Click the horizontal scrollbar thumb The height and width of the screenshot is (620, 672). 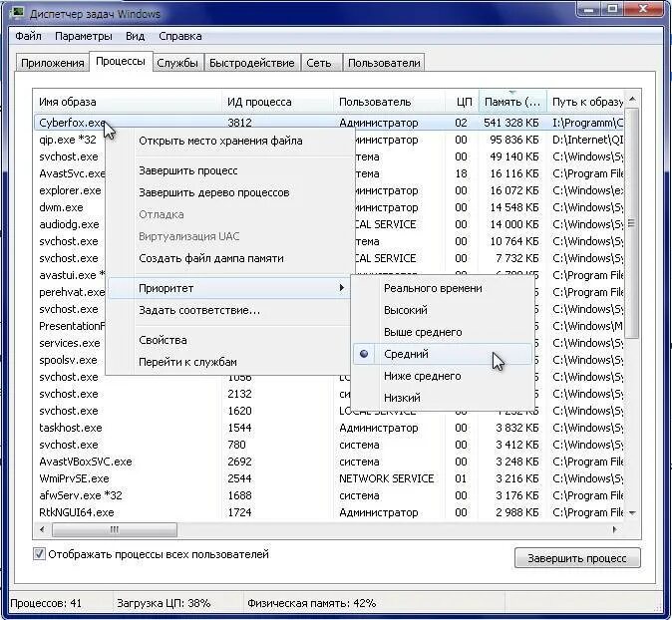tap(115, 529)
